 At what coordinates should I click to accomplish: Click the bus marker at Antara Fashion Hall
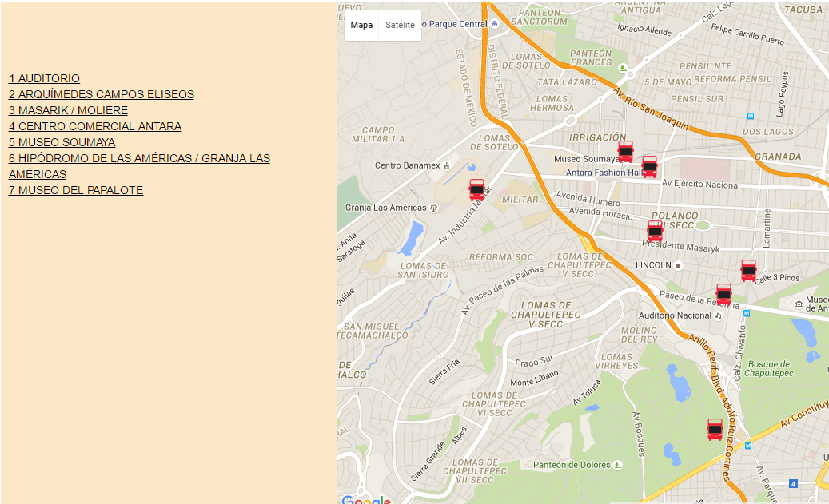649,167
